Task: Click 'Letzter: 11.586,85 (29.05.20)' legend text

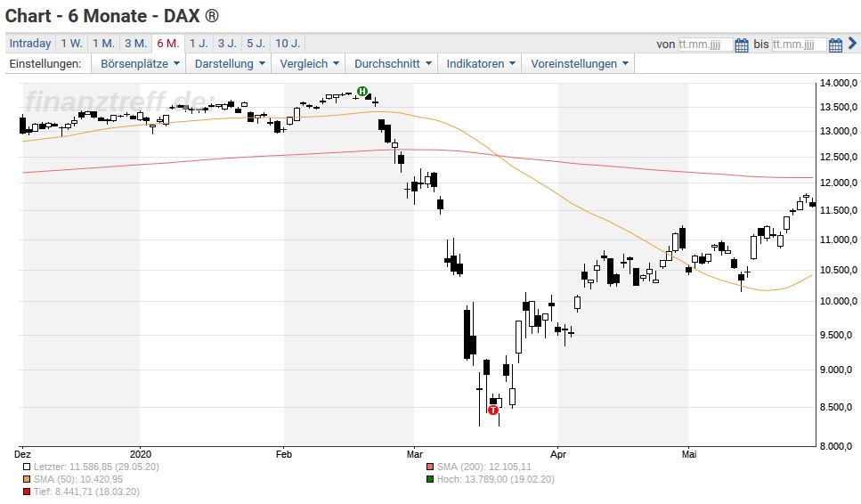Action: pos(96,467)
